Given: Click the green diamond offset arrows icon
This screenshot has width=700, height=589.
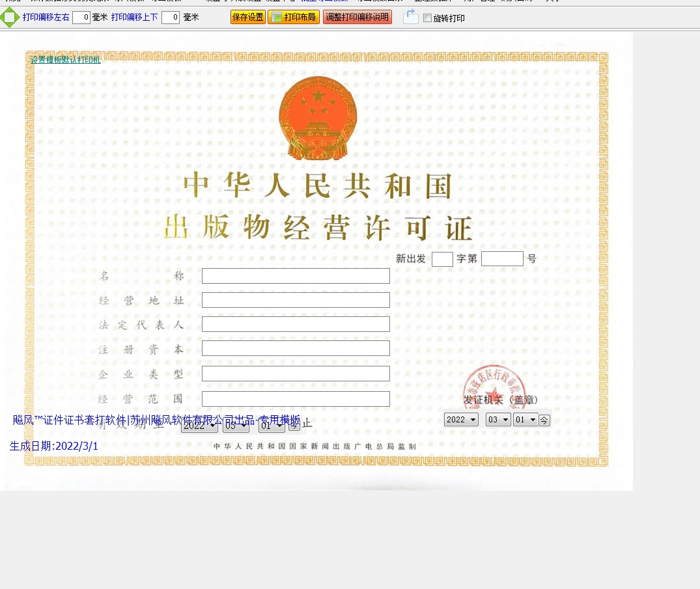Looking at the screenshot, I should click(x=9, y=18).
